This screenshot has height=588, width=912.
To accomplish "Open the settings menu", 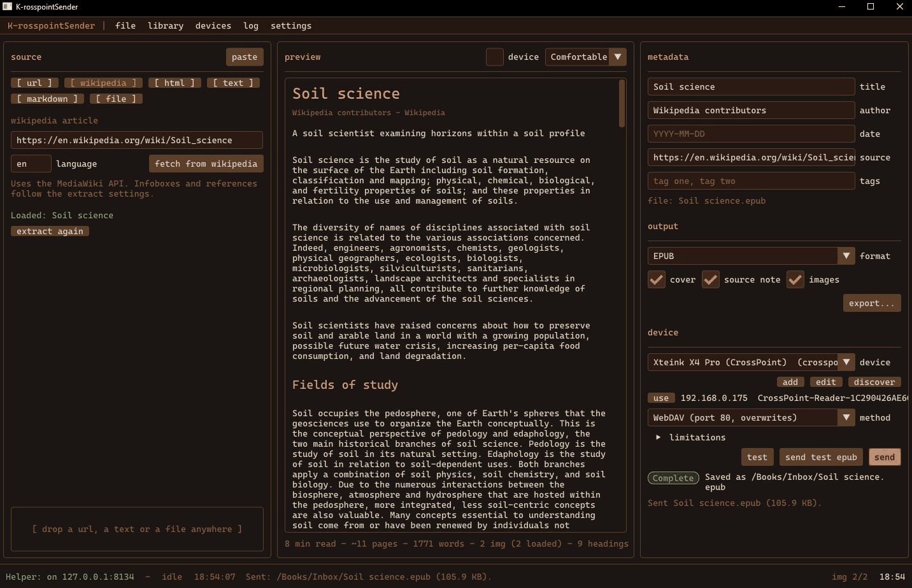I will 291,25.
